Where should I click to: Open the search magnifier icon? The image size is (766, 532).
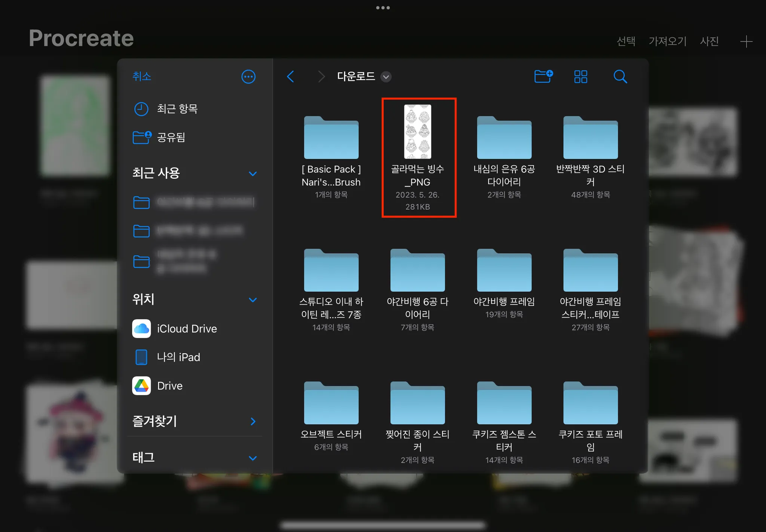click(620, 77)
